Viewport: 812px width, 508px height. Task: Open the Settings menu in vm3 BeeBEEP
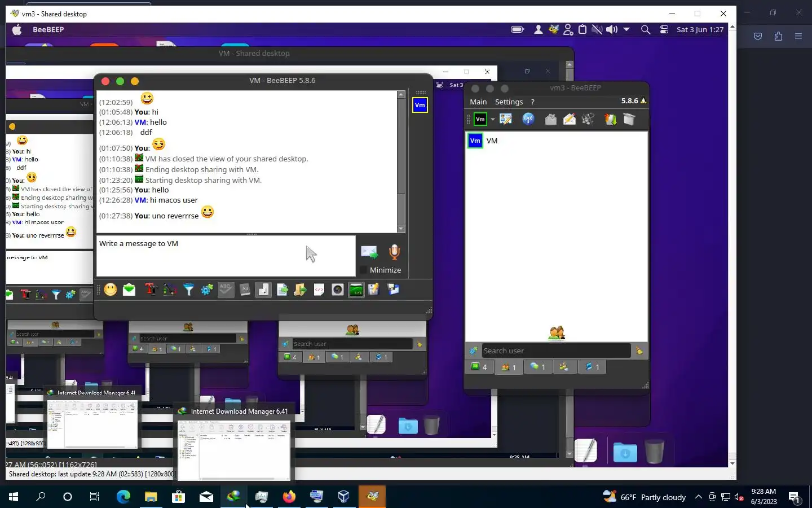pos(509,102)
